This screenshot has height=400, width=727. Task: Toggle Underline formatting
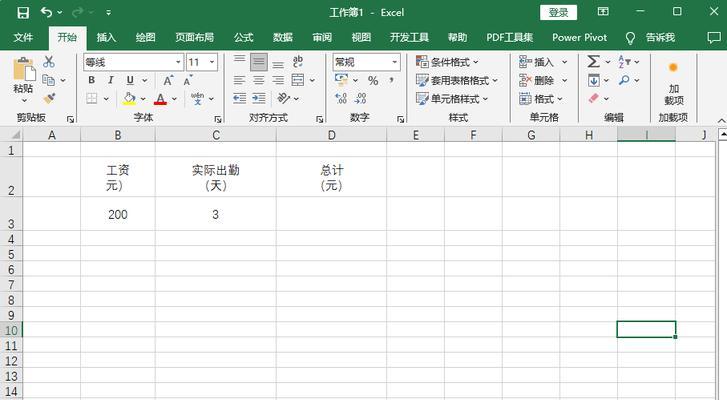point(130,80)
